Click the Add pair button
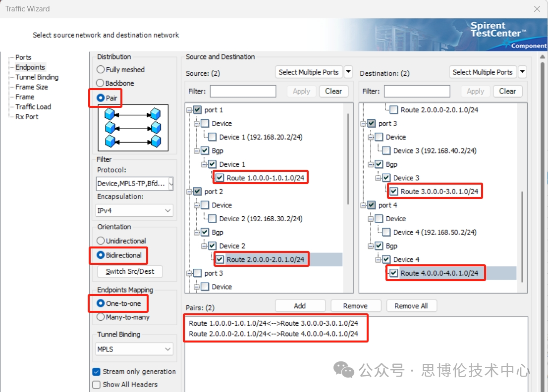This screenshot has height=392, width=548. 300,306
